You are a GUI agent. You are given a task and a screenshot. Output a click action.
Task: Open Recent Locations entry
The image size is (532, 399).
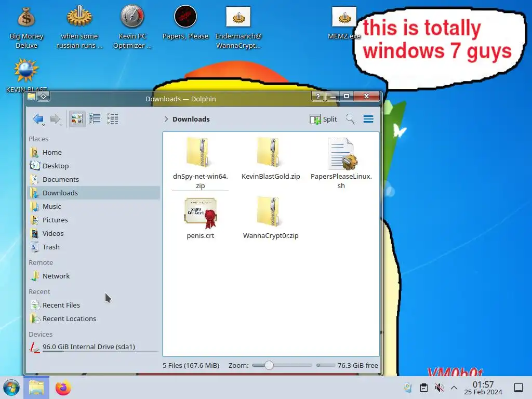pos(94,318)
